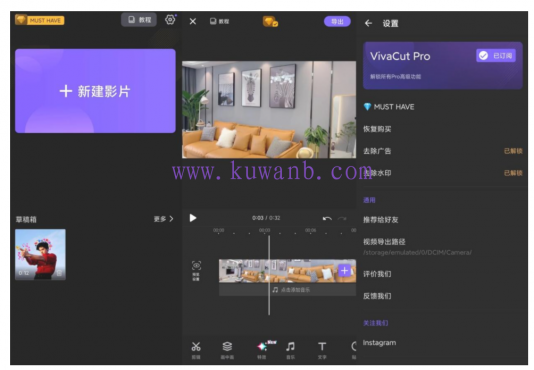Tap the gold diamond Pro icon in editor
This screenshot has height=370, width=534.
(x=270, y=21)
